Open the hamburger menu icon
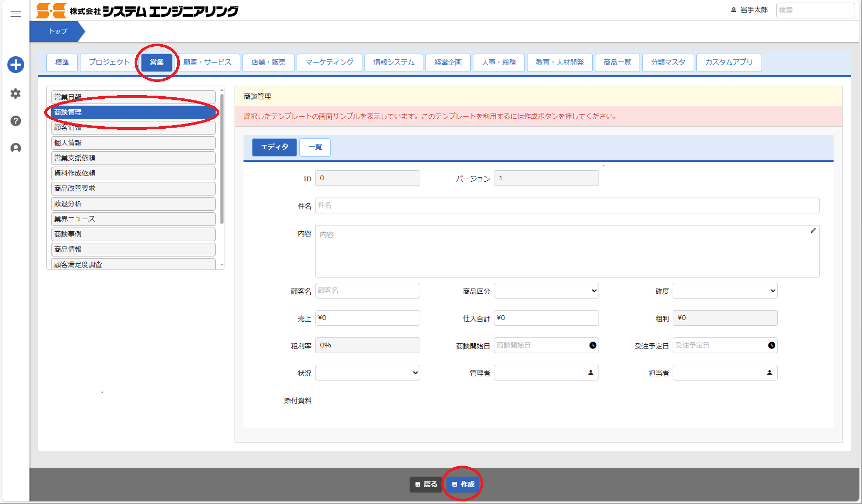 click(16, 14)
